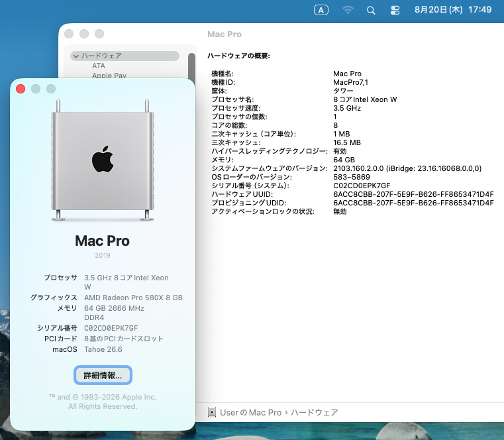The height and width of the screenshot is (440, 504).
Task: Select ATA in System Information sidebar
Action: pos(99,66)
